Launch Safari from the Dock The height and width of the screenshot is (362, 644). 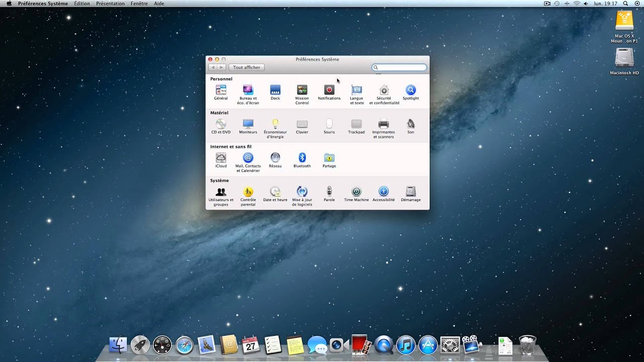(184, 345)
